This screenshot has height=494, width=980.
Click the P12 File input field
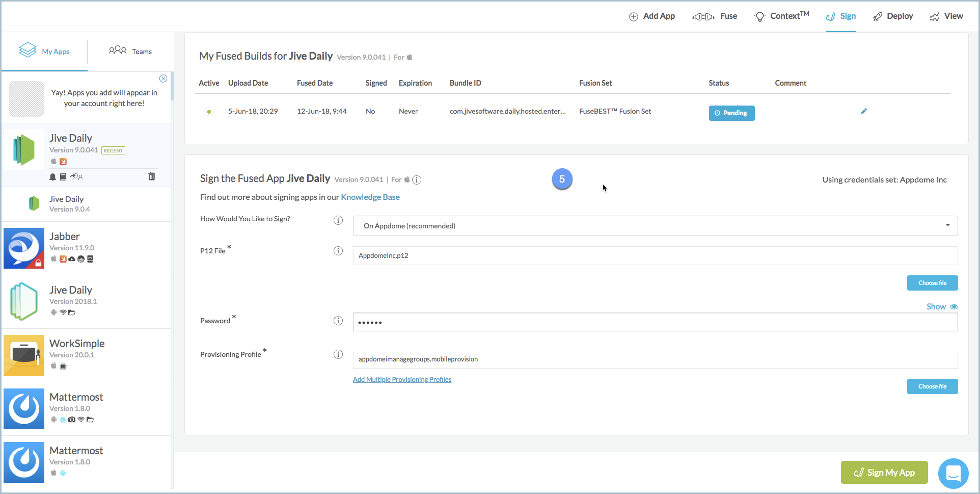click(655, 255)
